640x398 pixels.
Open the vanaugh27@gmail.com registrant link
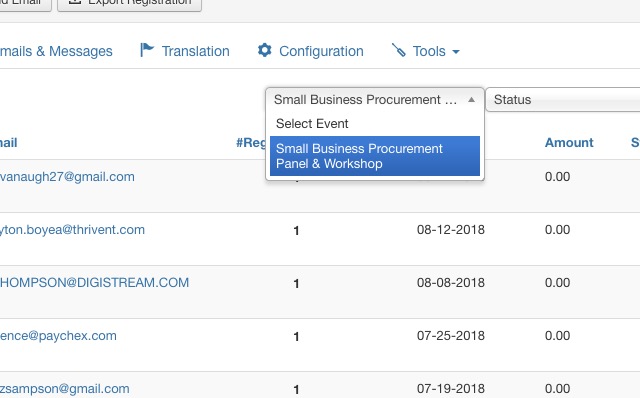point(67,176)
